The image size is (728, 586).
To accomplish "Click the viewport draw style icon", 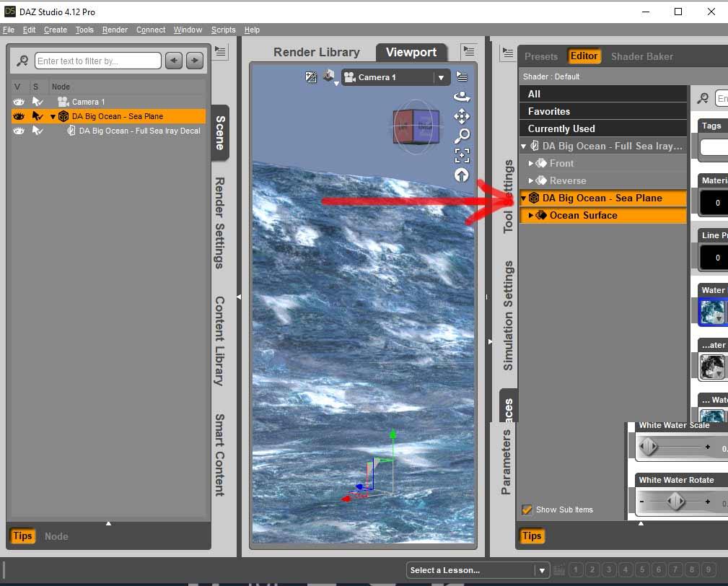I will coord(310,77).
